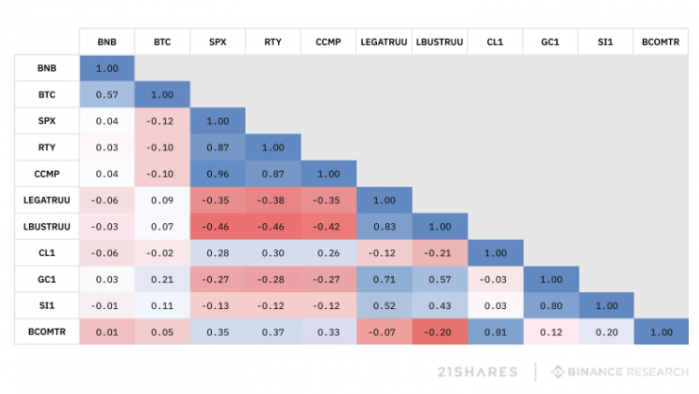The image size is (699, 394).
Task: Select the 0.57 BTC-BNB correlation cell
Action: (107, 94)
